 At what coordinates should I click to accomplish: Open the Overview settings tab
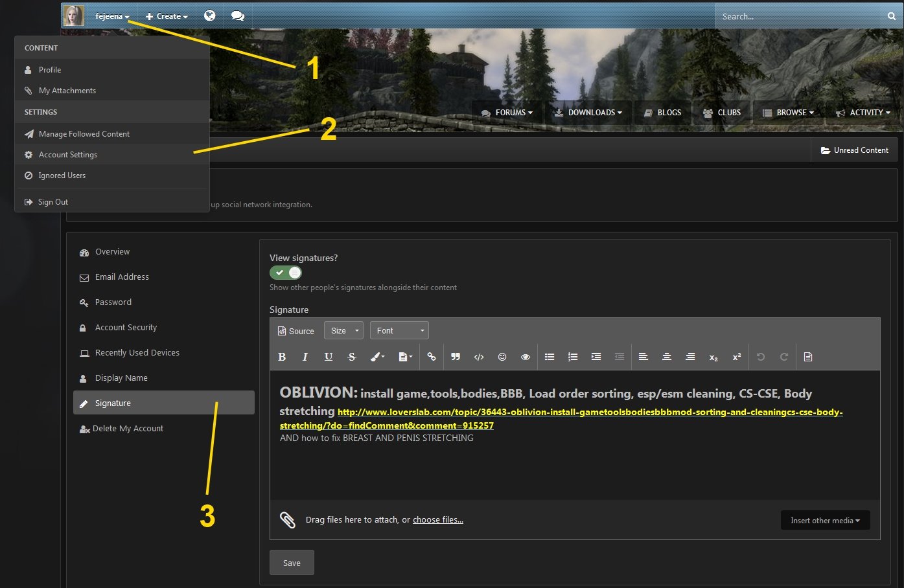[x=164, y=252]
